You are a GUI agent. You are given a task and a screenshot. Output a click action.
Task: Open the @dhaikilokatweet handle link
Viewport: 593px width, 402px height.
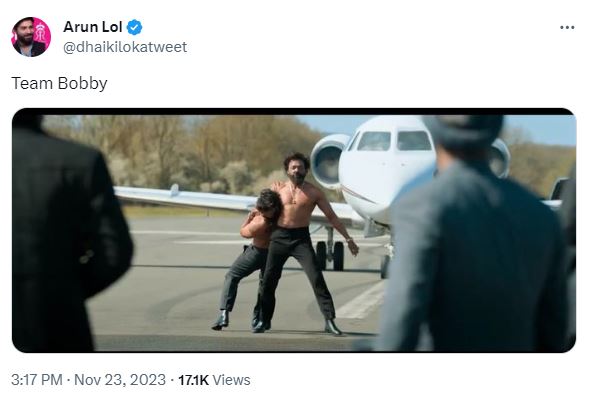pyautogui.click(x=125, y=47)
